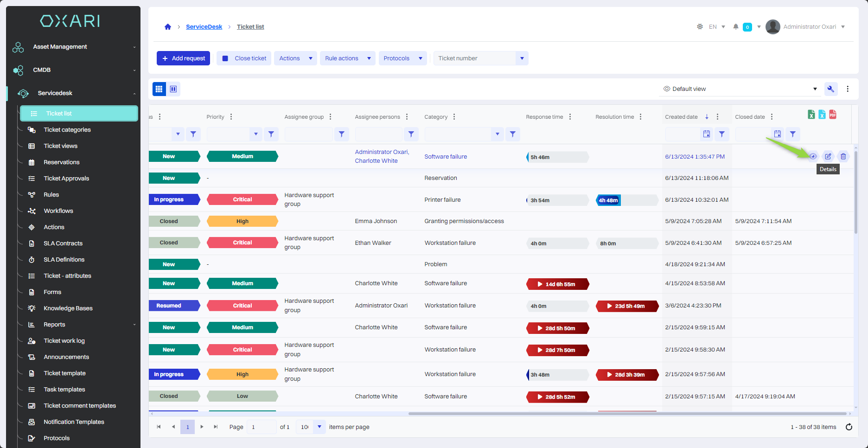Open Ticket categories in the sidebar

(67, 130)
